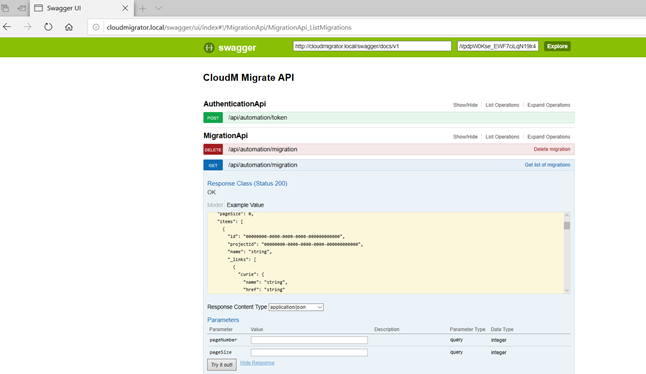This screenshot has width=646, height=374.
Task: Click the API key input field
Action: tap(498, 46)
